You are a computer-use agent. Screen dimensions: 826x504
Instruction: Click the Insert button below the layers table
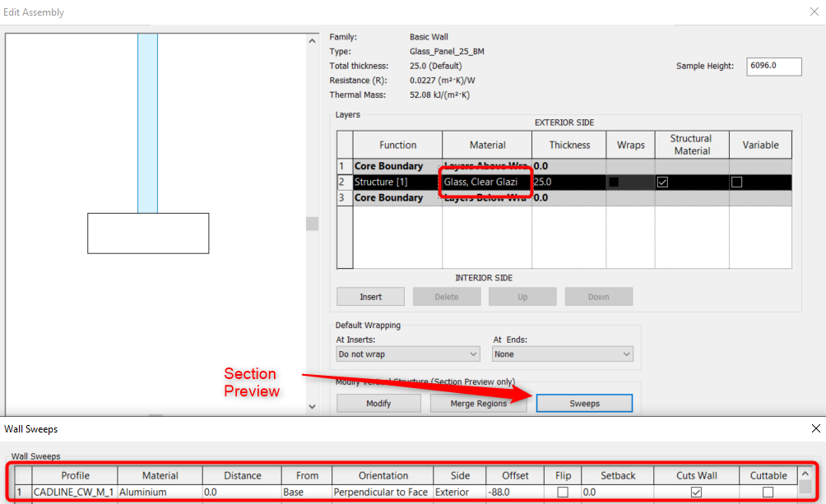coord(370,296)
